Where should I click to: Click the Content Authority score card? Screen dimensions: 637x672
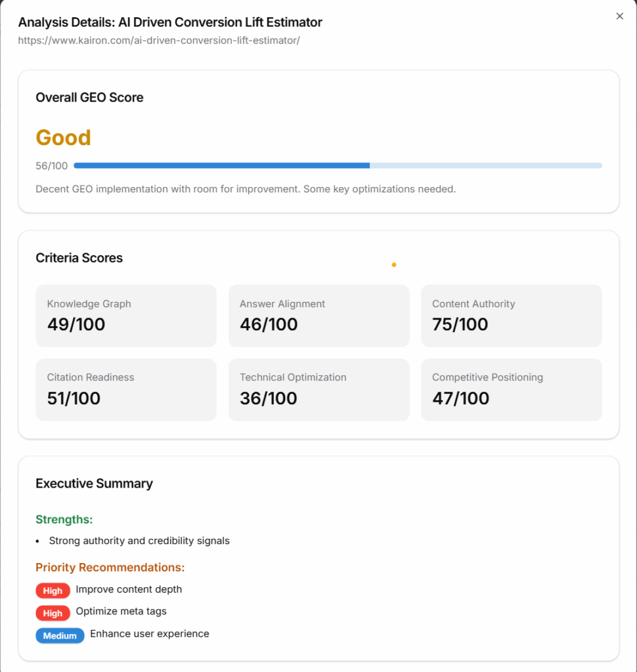point(511,316)
